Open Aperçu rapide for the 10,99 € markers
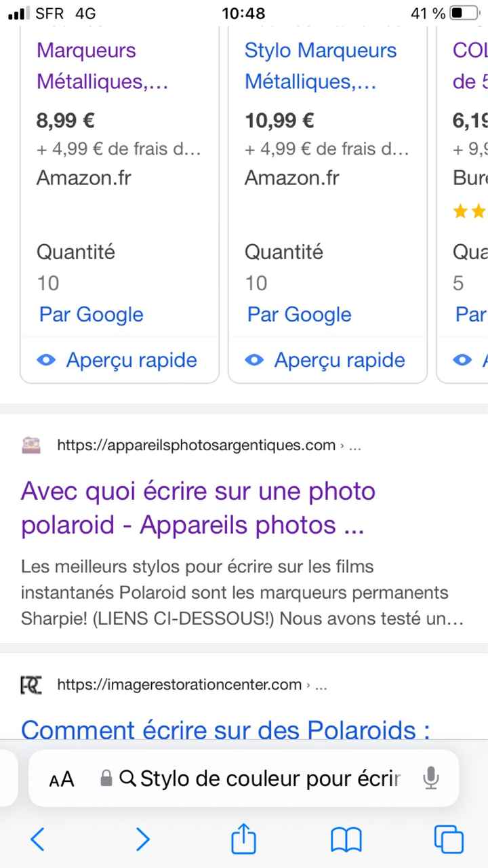The width and height of the screenshot is (488, 868). click(326, 360)
